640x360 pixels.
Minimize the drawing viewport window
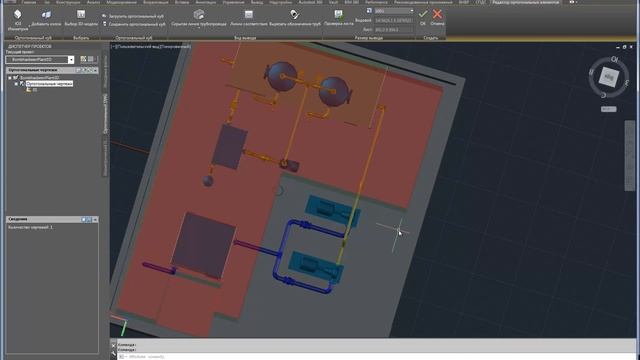click(x=618, y=47)
